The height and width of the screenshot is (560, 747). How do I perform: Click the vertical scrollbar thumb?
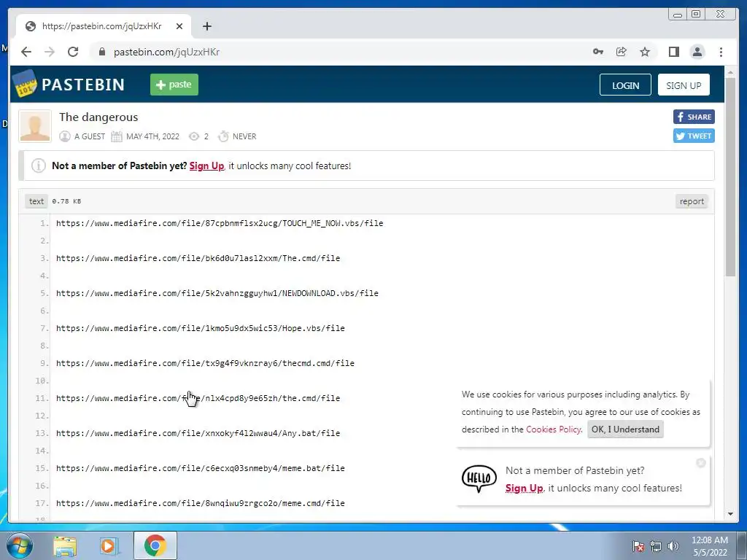click(730, 177)
